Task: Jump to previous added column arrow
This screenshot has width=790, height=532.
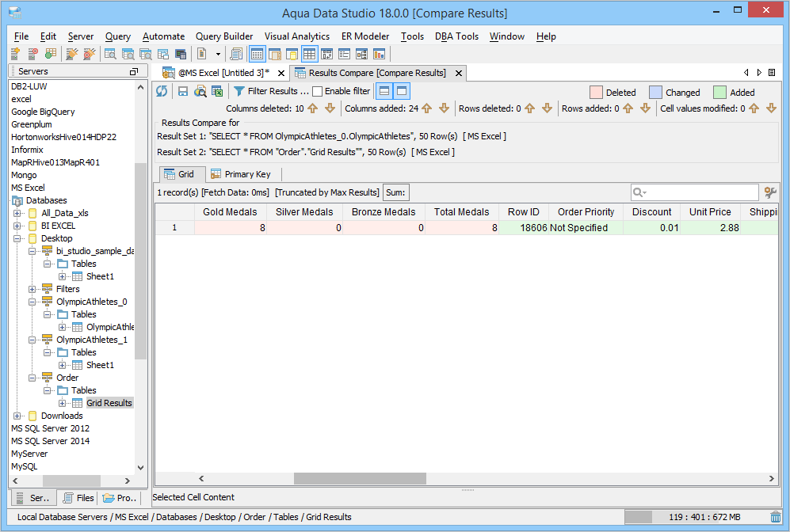Action: [427, 108]
